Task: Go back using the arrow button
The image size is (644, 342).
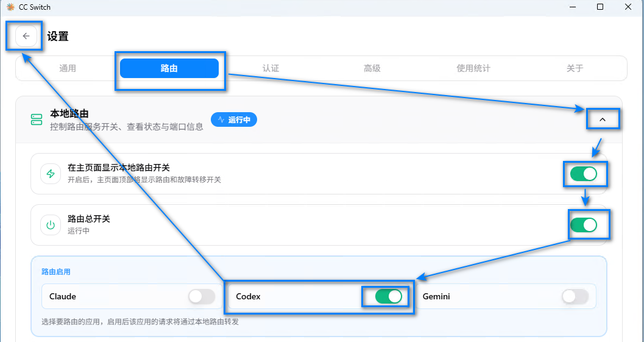Action: point(26,36)
